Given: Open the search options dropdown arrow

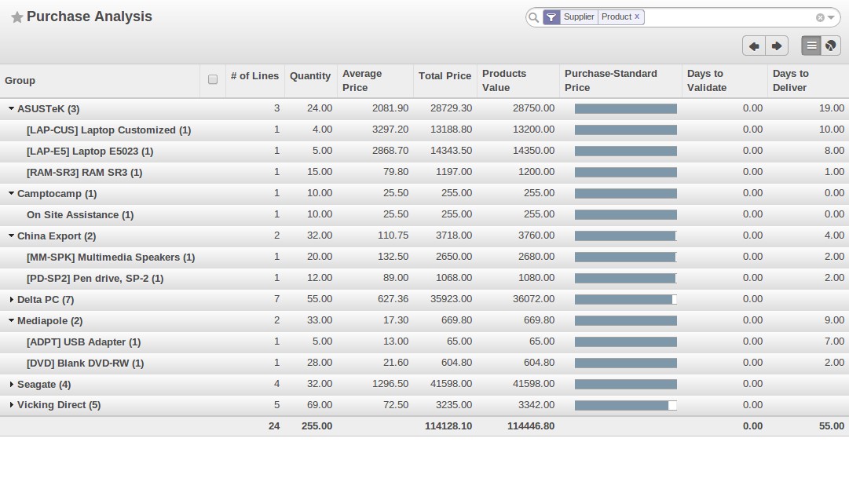Looking at the screenshot, I should 831,18.
